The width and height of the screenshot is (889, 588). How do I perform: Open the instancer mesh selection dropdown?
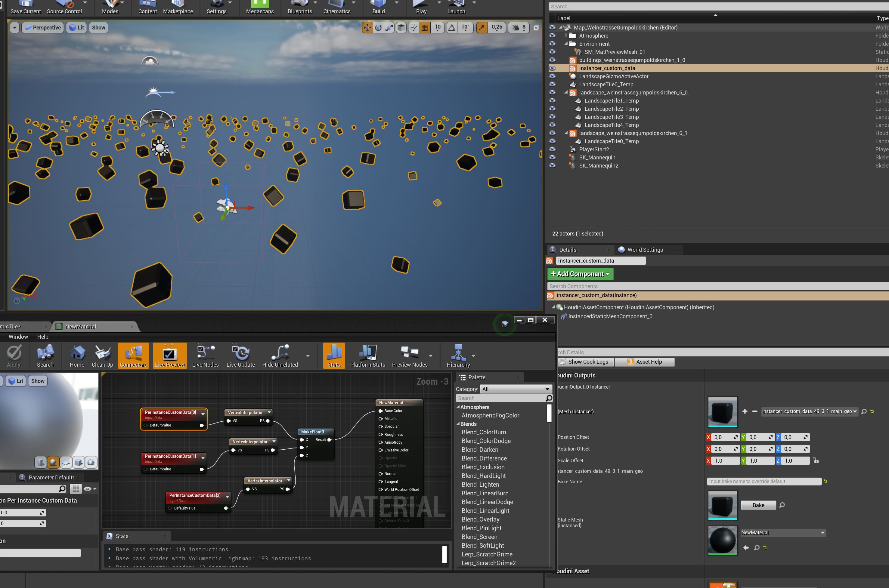[810, 411]
